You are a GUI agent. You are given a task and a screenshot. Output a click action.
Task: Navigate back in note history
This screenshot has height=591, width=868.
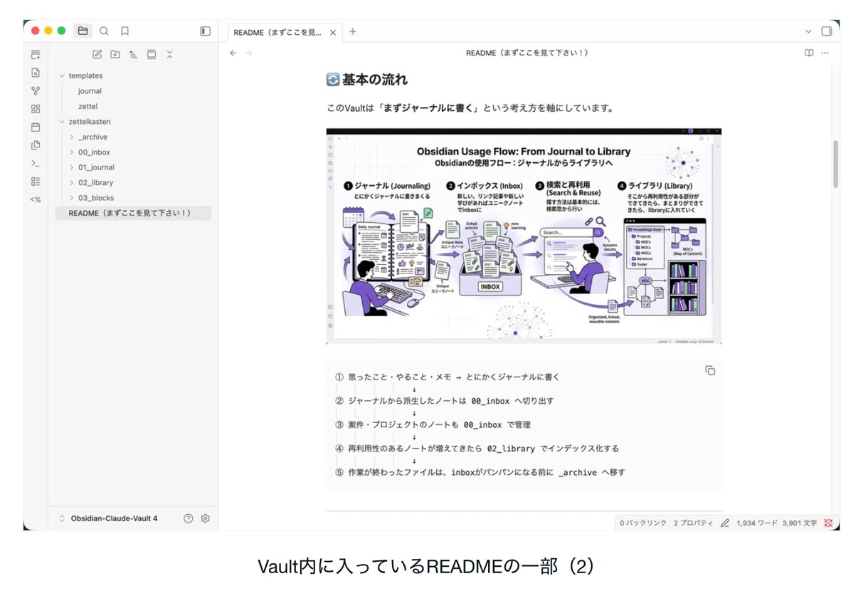click(233, 53)
